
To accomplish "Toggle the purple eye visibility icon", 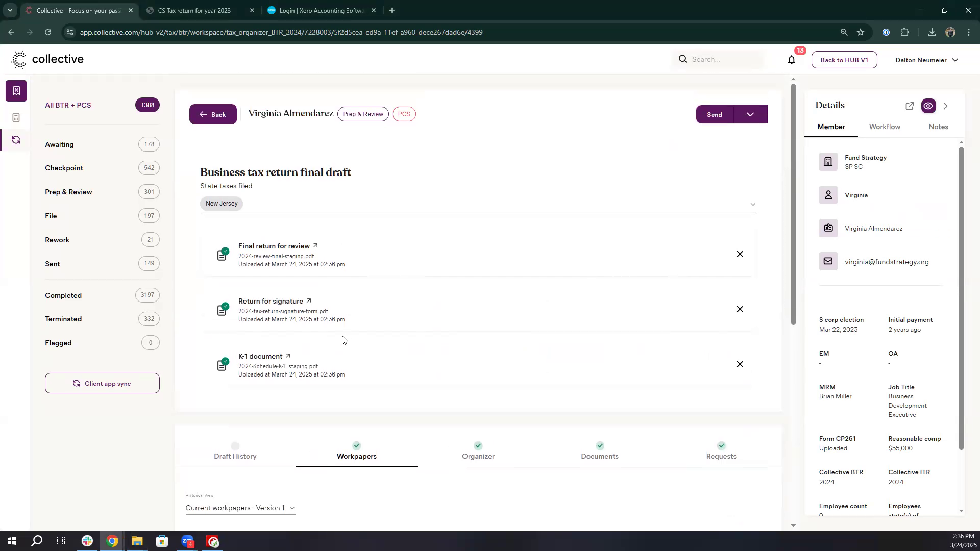I will click(x=928, y=106).
